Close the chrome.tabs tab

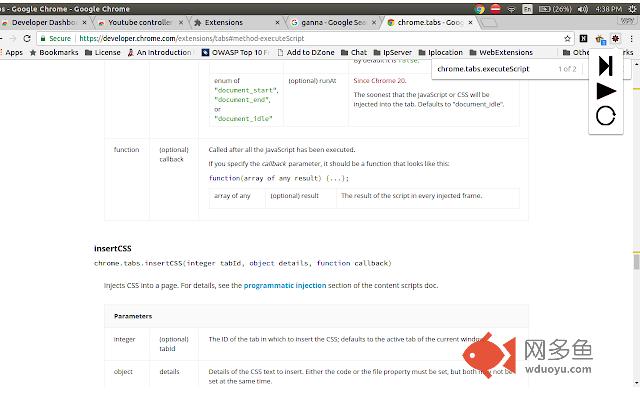point(470,22)
